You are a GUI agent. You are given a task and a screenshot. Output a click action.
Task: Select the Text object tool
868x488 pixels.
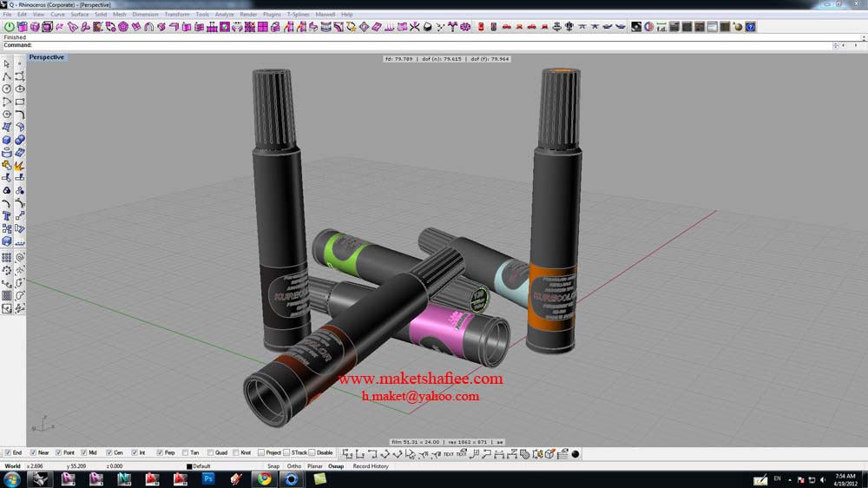[x=7, y=216]
